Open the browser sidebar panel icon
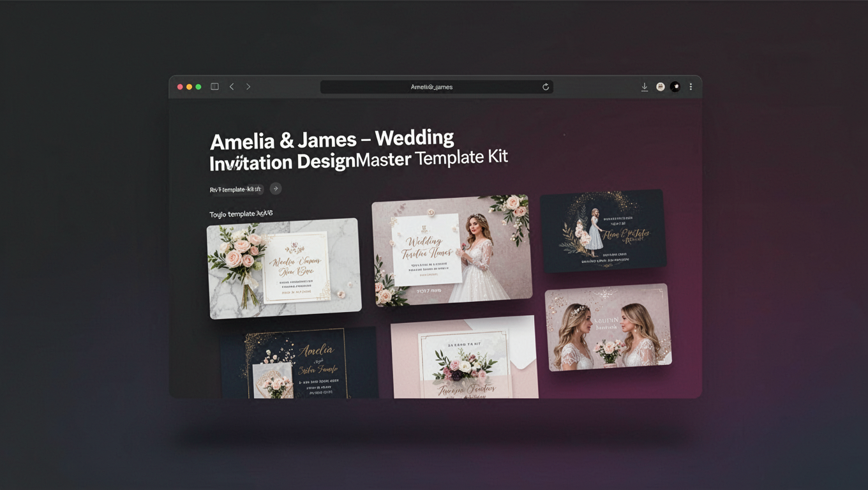 coord(214,86)
